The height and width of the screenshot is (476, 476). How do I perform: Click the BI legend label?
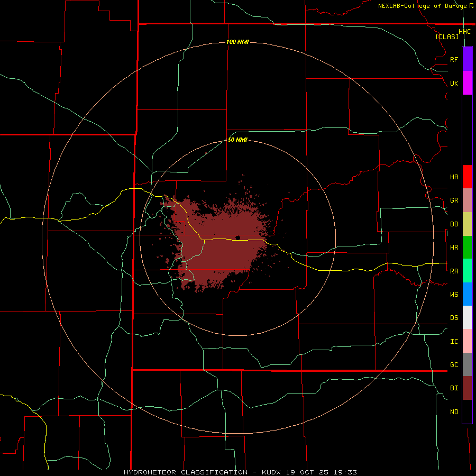point(454,388)
